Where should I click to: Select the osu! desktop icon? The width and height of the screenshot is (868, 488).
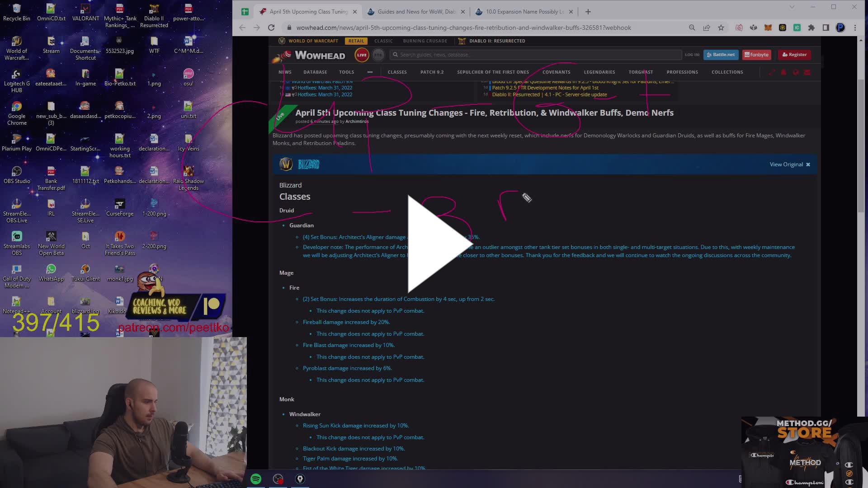(189, 77)
